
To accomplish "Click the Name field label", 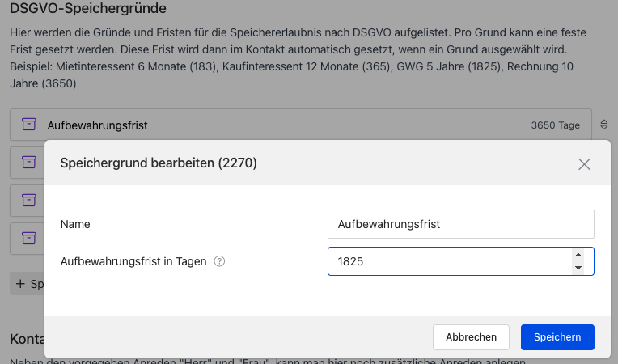I will point(75,224).
